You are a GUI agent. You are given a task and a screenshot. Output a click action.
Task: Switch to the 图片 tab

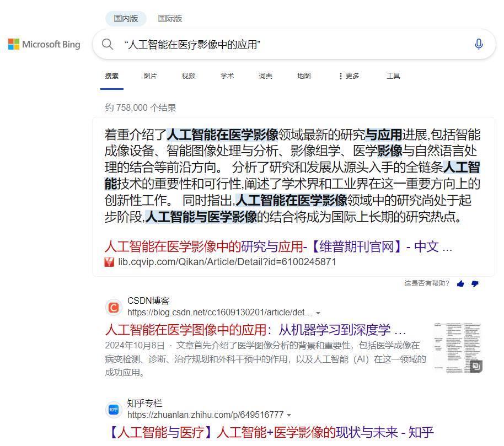click(x=150, y=76)
